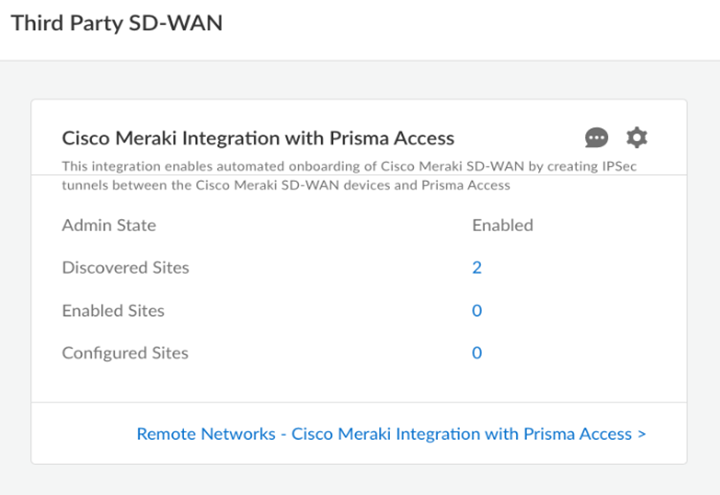
Task: Click the Enabled Sites count of 0
Action: [477, 311]
